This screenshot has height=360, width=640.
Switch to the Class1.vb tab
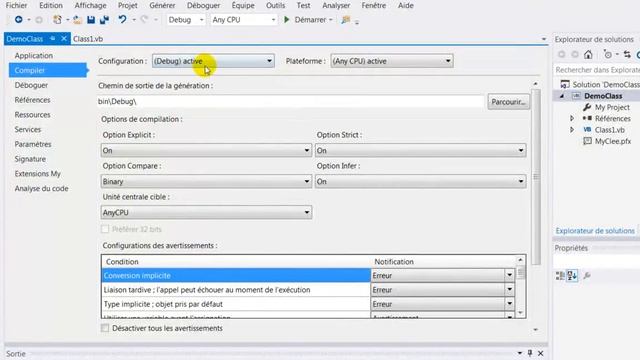(x=88, y=39)
